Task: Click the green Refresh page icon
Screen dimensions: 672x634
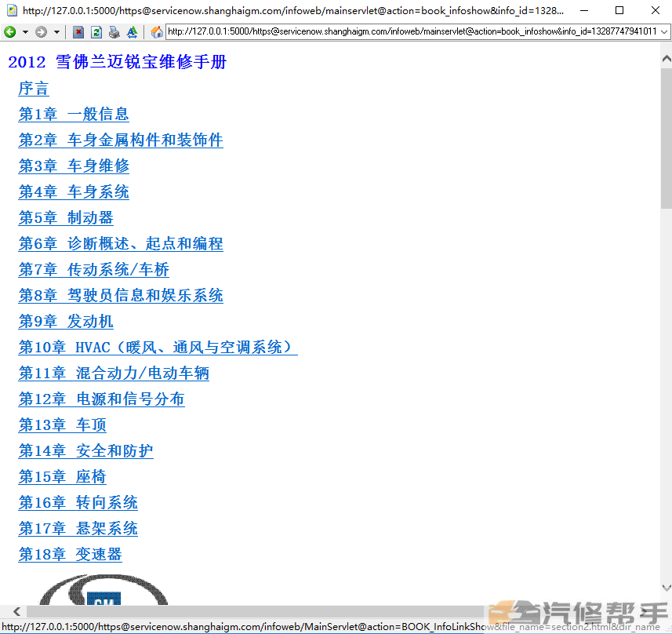Action: point(96,31)
